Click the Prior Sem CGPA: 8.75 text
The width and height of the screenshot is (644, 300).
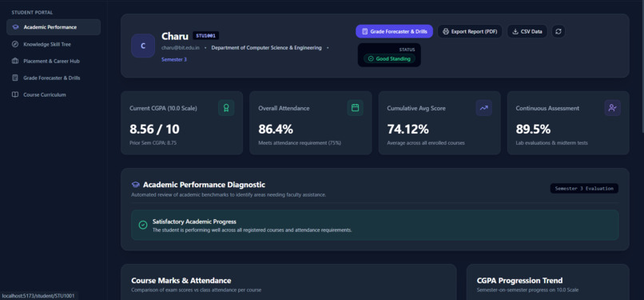pos(153,143)
